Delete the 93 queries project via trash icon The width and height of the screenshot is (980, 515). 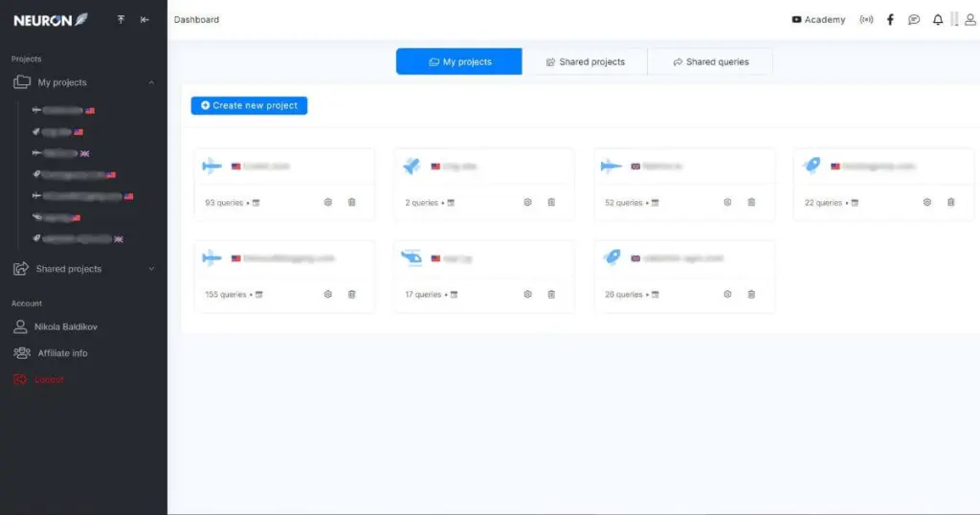(x=352, y=203)
